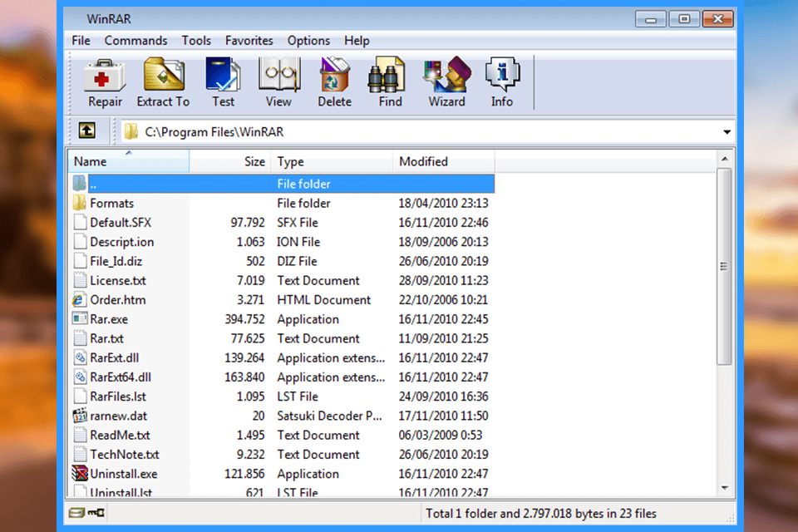Select the File_Id.diz file name
The width and height of the screenshot is (798, 532).
point(116,261)
